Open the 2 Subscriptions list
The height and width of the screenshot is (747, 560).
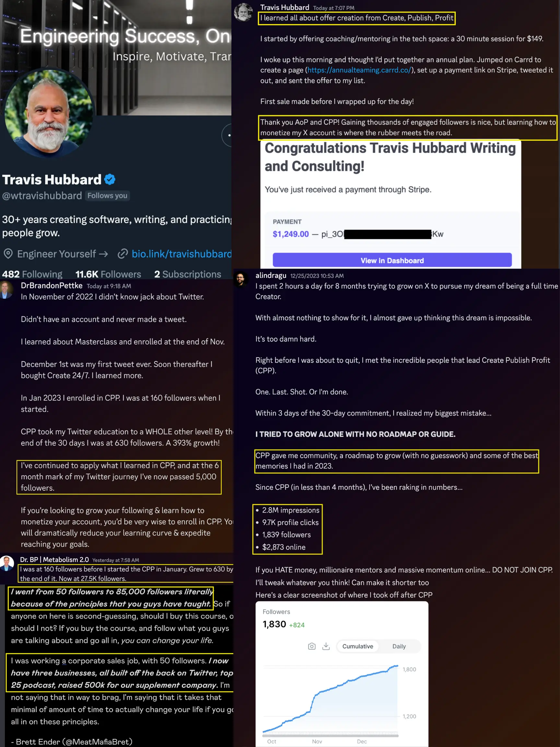(188, 274)
